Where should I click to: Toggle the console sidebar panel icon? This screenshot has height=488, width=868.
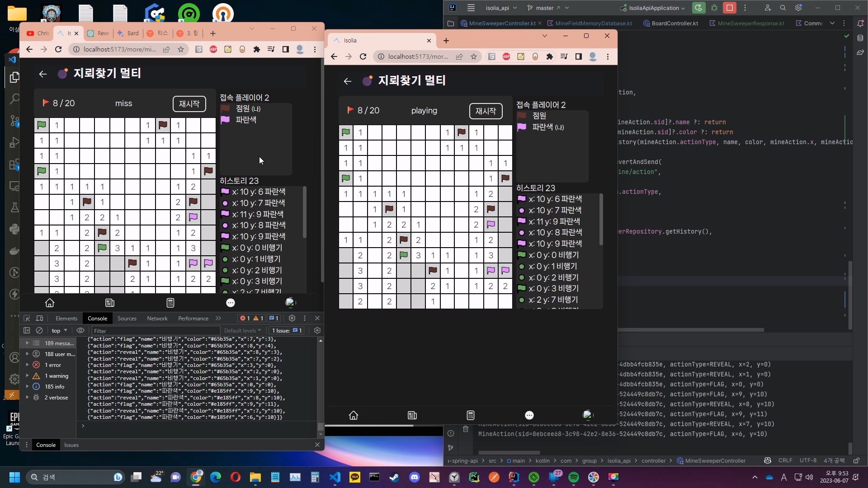tap(27, 330)
